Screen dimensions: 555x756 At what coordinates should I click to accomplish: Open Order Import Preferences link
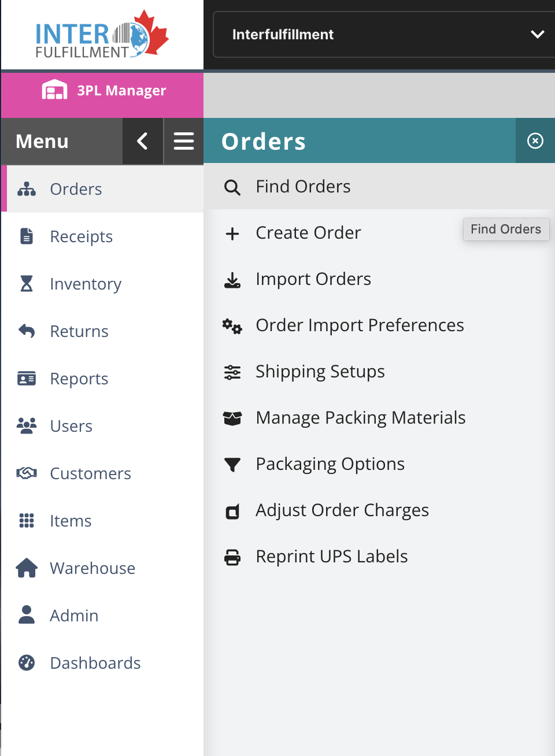(x=360, y=325)
